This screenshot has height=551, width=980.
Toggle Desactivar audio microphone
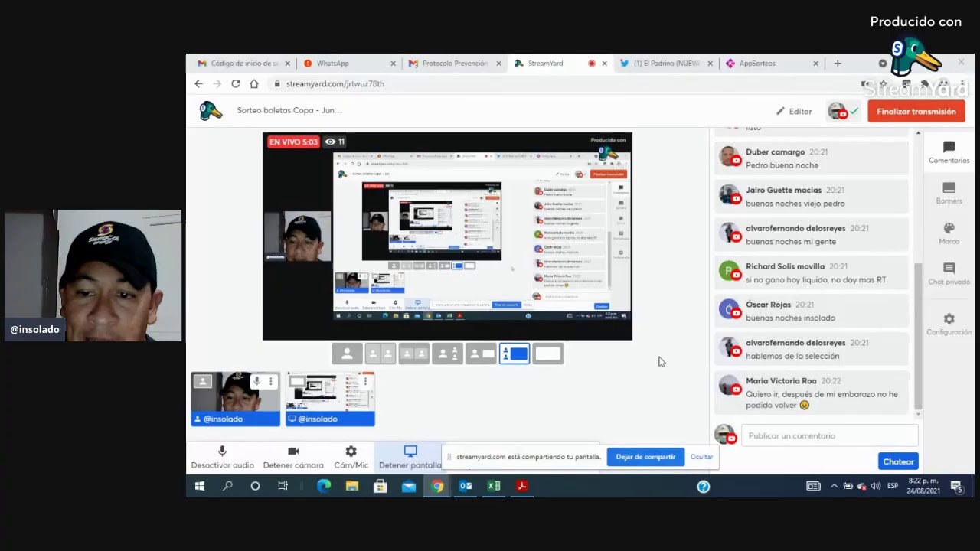[x=222, y=458]
